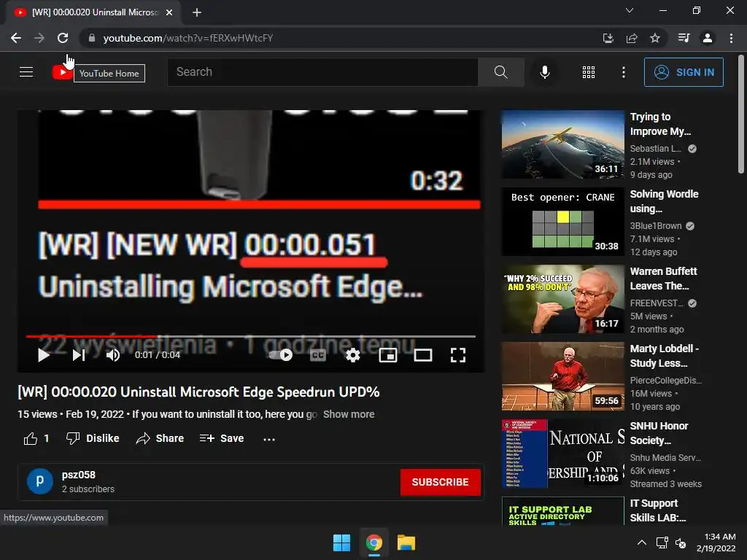Open player settings gear
The image size is (747, 560).
click(352, 355)
